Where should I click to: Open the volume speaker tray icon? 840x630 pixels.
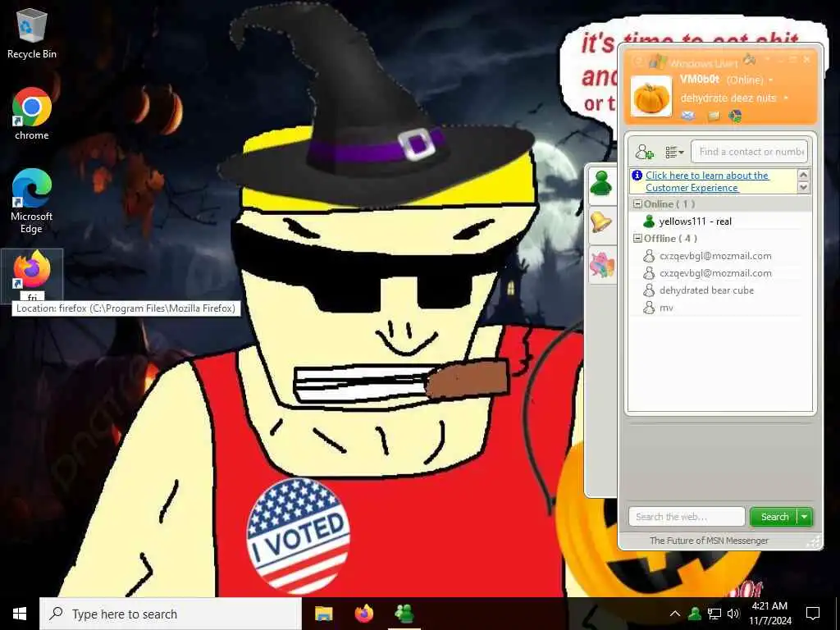(733, 614)
